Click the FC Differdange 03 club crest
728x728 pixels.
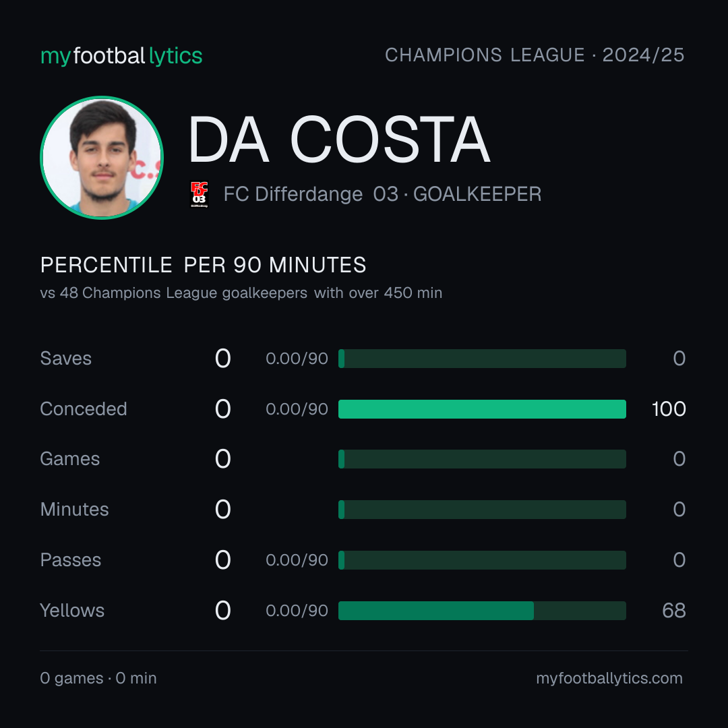[x=199, y=194]
